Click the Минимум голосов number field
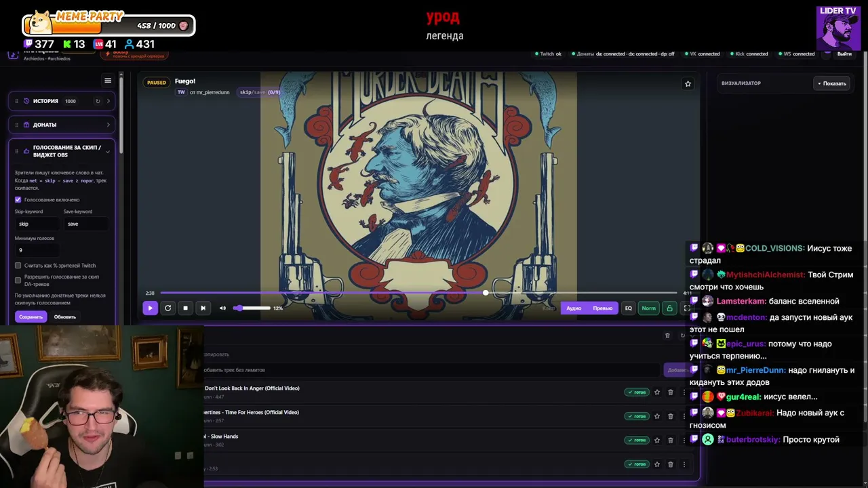This screenshot has height=488, width=868. (x=37, y=250)
